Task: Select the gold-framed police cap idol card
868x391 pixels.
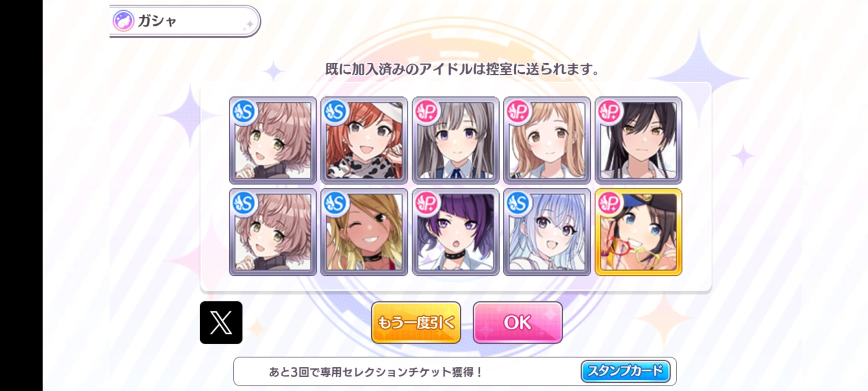Action: 638,232
